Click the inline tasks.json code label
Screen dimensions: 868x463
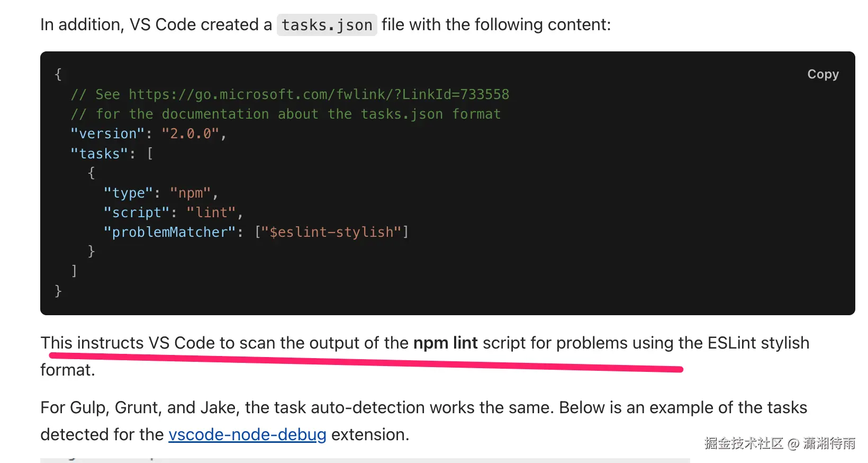[327, 25]
